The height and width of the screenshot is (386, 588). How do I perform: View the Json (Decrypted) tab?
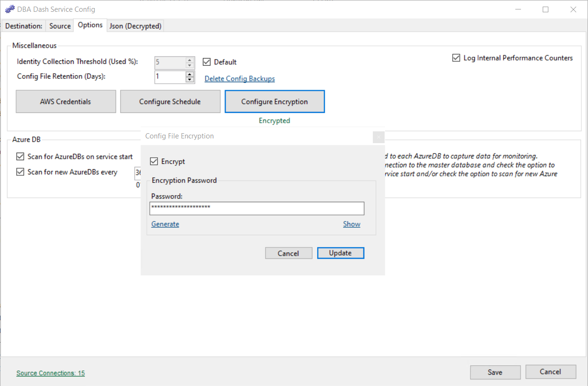135,26
